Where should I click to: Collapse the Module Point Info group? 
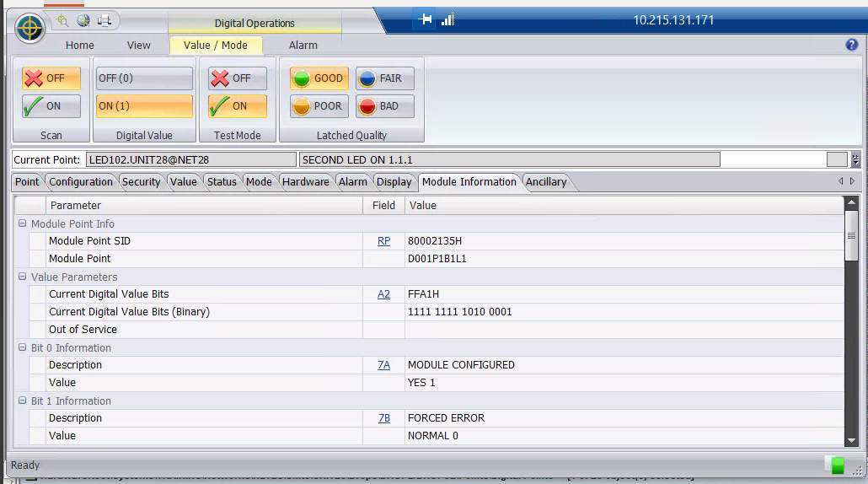pyautogui.click(x=23, y=224)
